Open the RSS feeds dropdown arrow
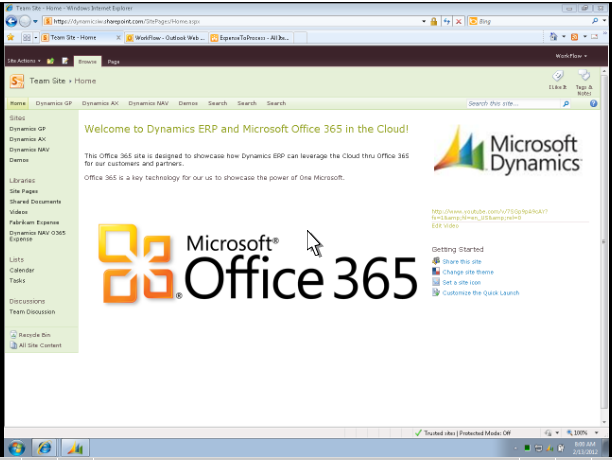 (x=585, y=37)
